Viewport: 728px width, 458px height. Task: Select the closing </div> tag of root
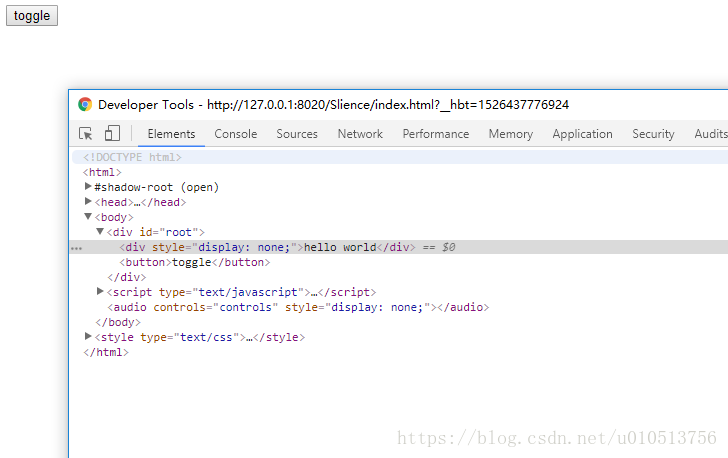(x=127, y=277)
